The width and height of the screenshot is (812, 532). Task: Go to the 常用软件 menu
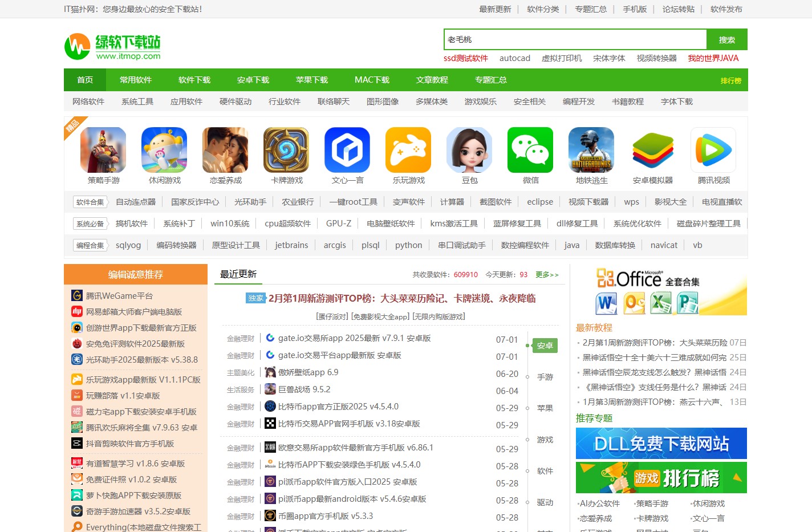tap(136, 80)
